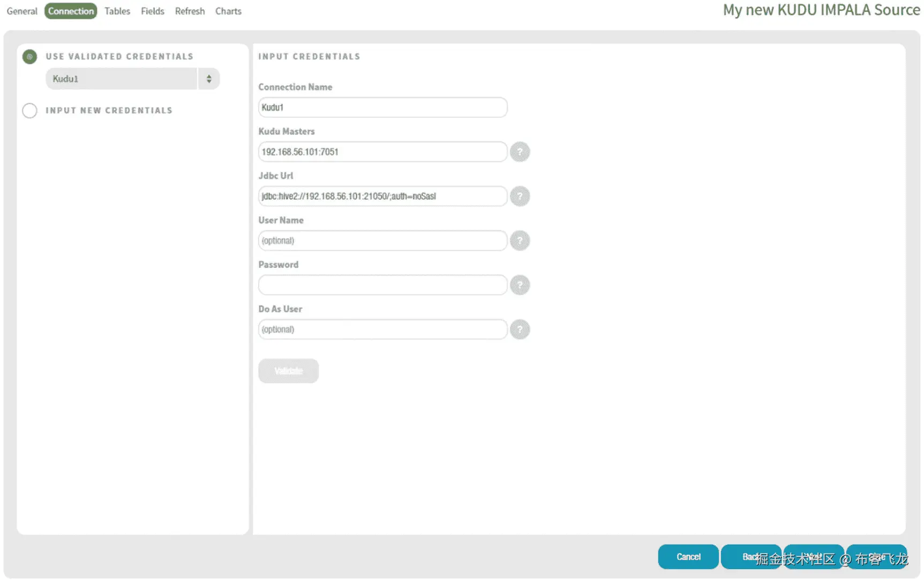924x582 pixels.
Task: Open help icon beside Jdbc Url field
Action: [520, 196]
